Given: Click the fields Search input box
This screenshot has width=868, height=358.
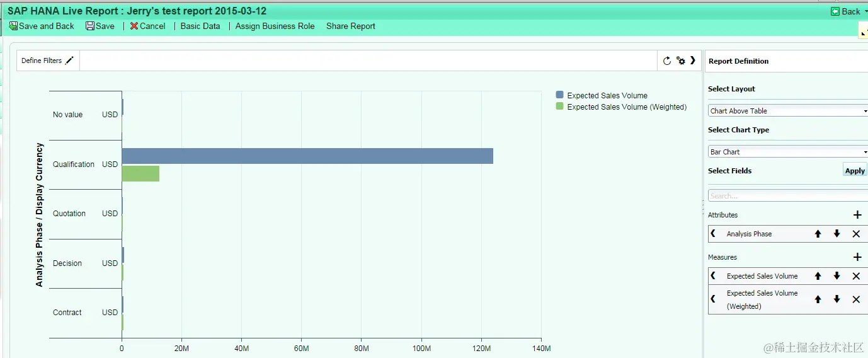Looking at the screenshot, I should point(788,195).
